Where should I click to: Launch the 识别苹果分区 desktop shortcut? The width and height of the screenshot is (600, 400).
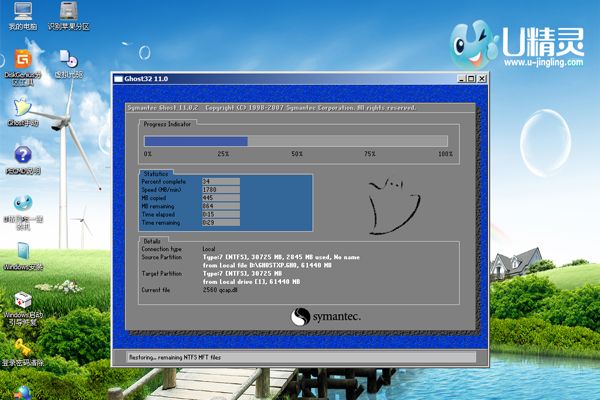(67, 12)
